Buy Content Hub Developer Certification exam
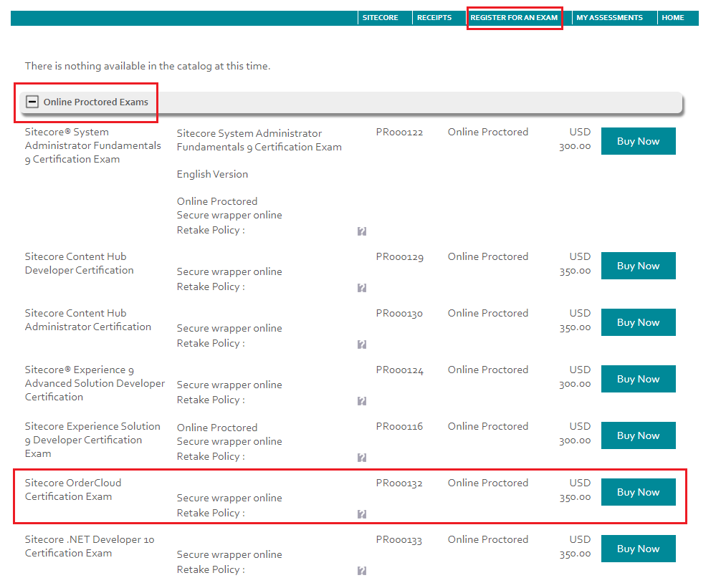Screen dimensions: 721x588 639,266
